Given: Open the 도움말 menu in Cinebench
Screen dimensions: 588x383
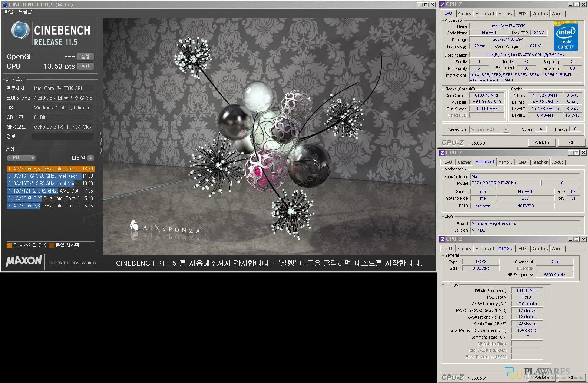Looking at the screenshot, I should [25, 12].
